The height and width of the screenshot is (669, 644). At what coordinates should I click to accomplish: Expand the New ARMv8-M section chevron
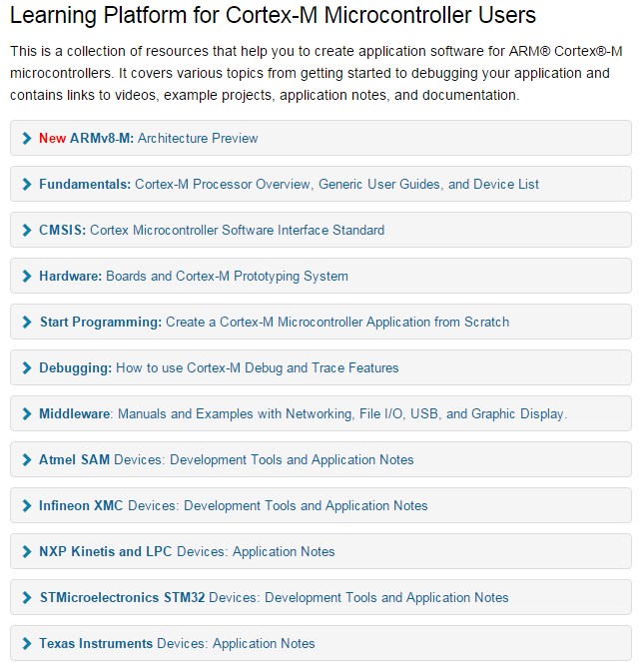pyautogui.click(x=27, y=138)
